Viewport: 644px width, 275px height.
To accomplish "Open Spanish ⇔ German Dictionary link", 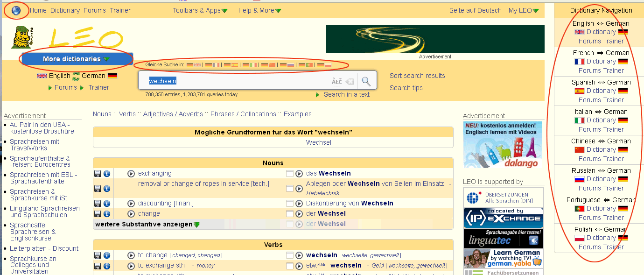I will [601, 91].
